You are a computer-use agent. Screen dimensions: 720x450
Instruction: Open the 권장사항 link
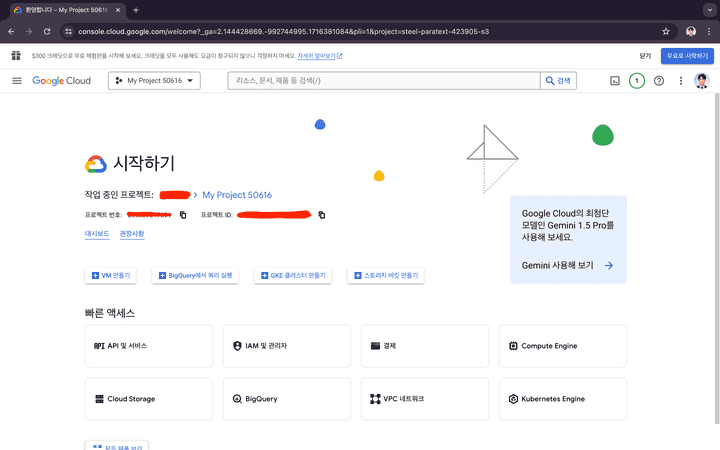click(x=132, y=234)
